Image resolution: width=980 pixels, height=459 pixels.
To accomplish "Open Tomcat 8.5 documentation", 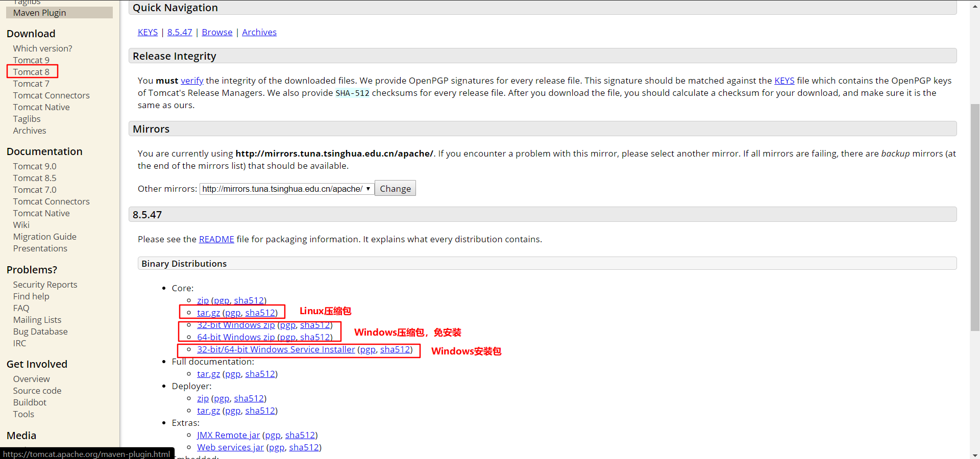I will tap(35, 178).
